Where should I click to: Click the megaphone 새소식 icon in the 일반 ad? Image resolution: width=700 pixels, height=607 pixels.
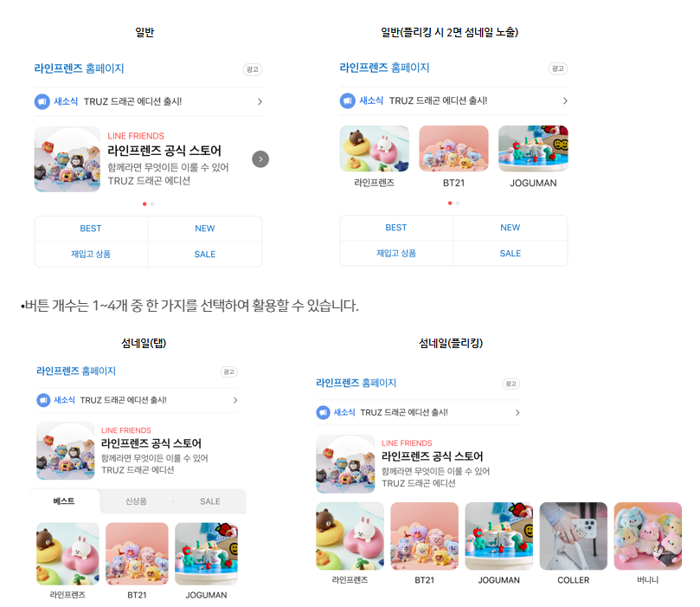click(x=42, y=101)
